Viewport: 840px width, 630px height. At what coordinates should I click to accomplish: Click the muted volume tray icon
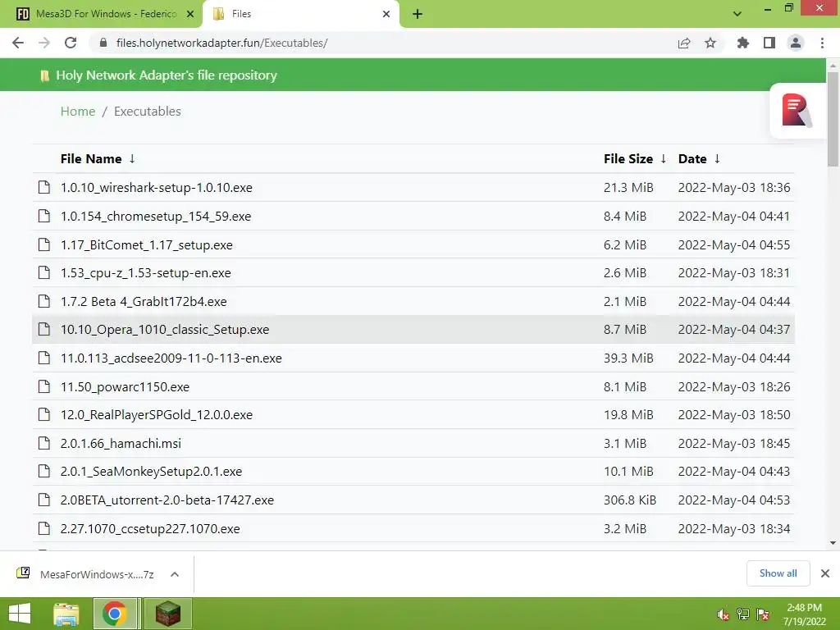[x=723, y=614]
